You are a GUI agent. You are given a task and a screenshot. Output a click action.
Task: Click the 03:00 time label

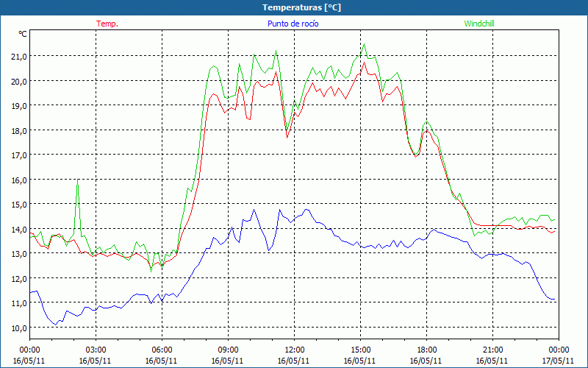click(96, 350)
